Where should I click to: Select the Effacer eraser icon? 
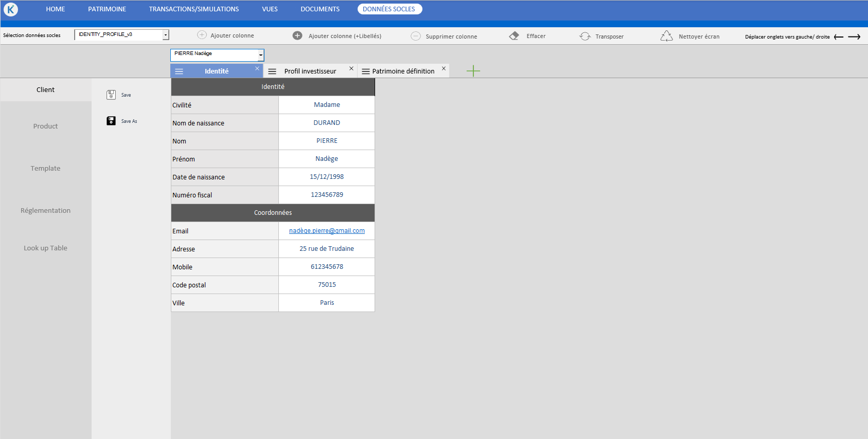coord(514,36)
